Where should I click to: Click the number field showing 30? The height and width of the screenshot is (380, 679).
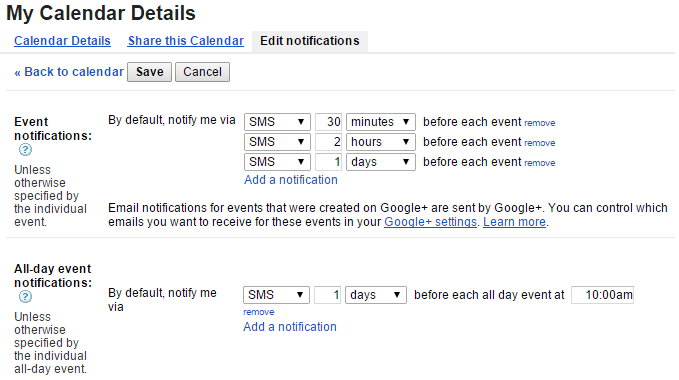[328, 122]
